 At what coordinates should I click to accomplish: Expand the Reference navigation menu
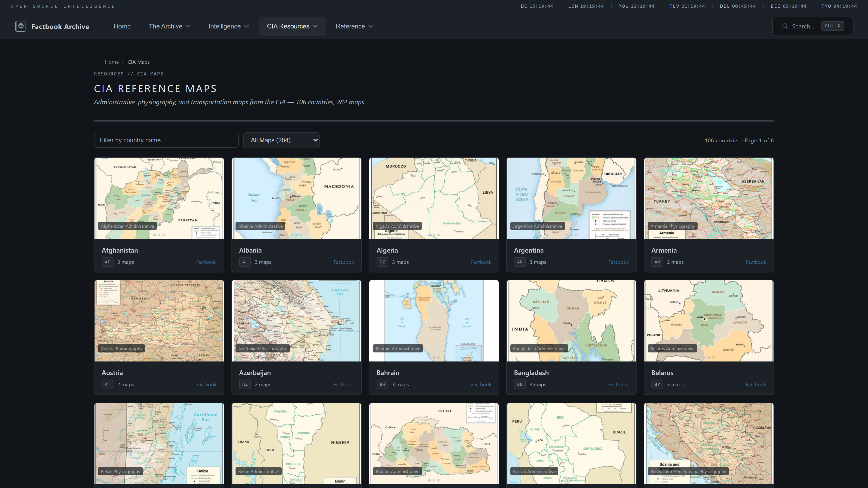[354, 26]
